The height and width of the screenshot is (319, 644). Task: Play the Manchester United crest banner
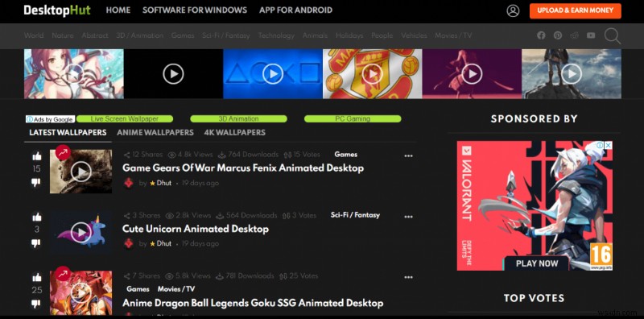373,74
